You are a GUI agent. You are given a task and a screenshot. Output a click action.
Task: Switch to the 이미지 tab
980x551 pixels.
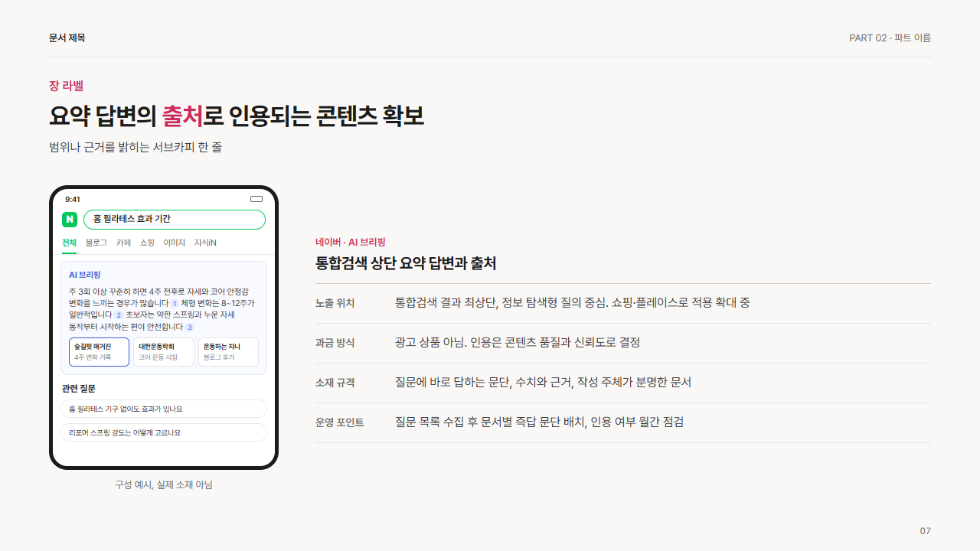[175, 243]
